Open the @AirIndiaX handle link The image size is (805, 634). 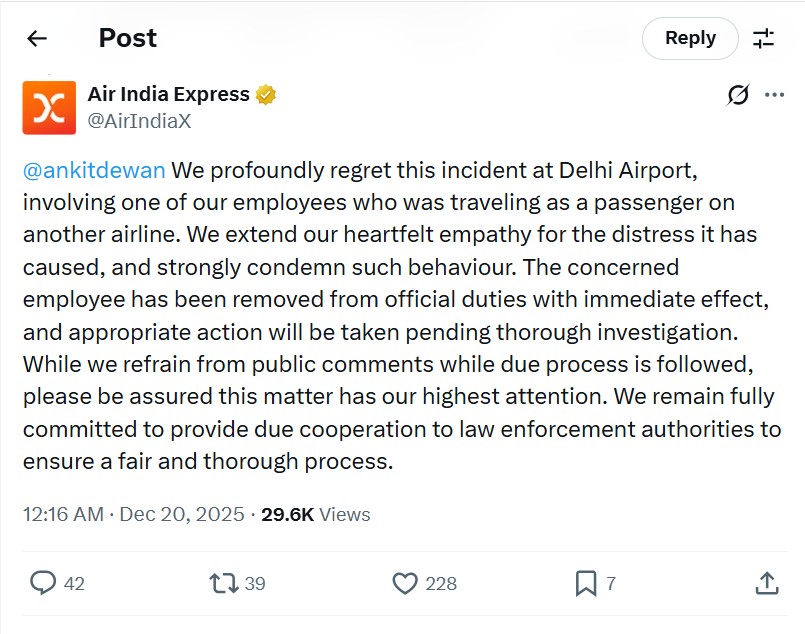(139, 121)
